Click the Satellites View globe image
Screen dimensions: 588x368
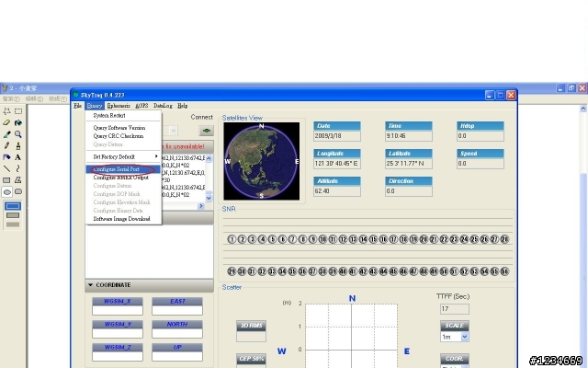(x=261, y=161)
